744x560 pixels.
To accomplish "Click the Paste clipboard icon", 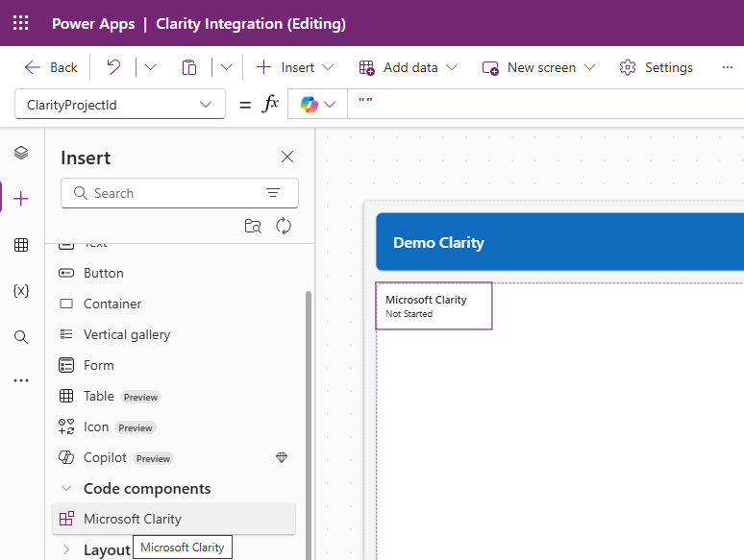I will pyautogui.click(x=189, y=67).
